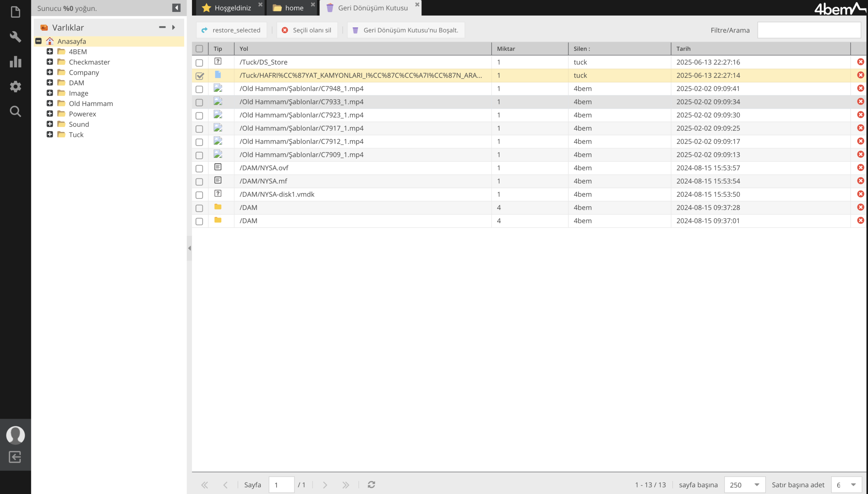Viewport: 868px width, 494px height.
Task: Select the Powerex folder in tree
Action: pos(82,114)
